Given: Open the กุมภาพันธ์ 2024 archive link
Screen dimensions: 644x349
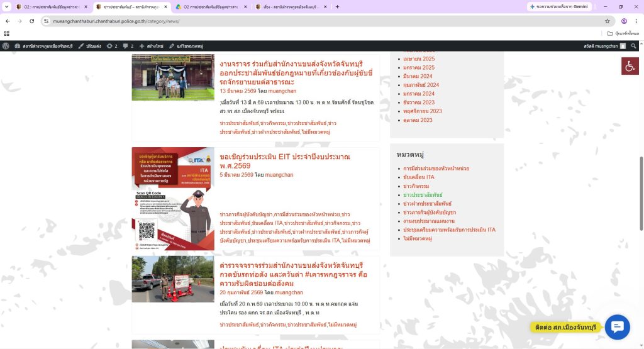Looking at the screenshot, I should (x=421, y=85).
